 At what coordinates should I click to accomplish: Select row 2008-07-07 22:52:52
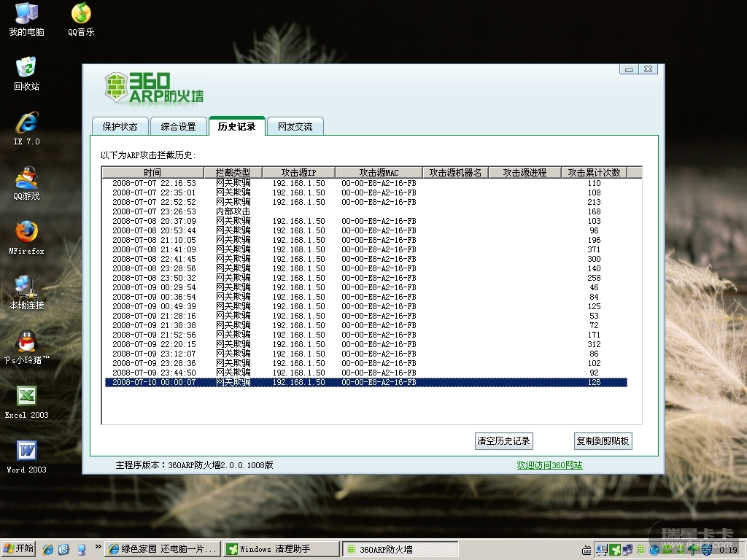click(x=366, y=202)
